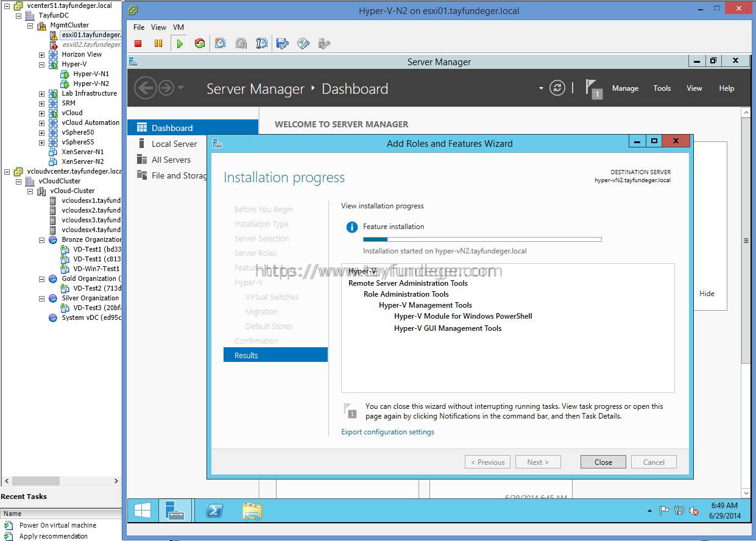The width and height of the screenshot is (756, 541).
Task: Open the Snapshot Manager icon
Action: pyautogui.click(x=262, y=43)
